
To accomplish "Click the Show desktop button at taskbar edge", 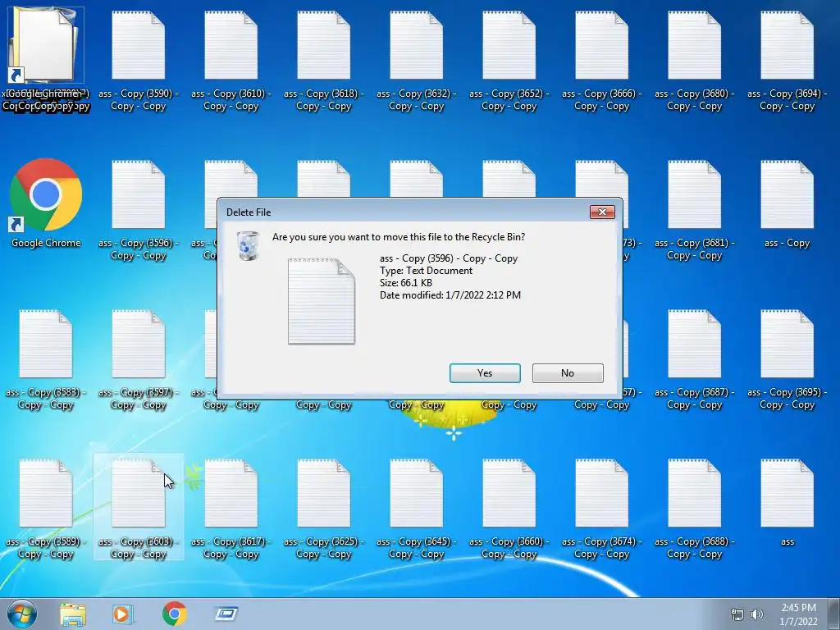I will [x=834, y=614].
